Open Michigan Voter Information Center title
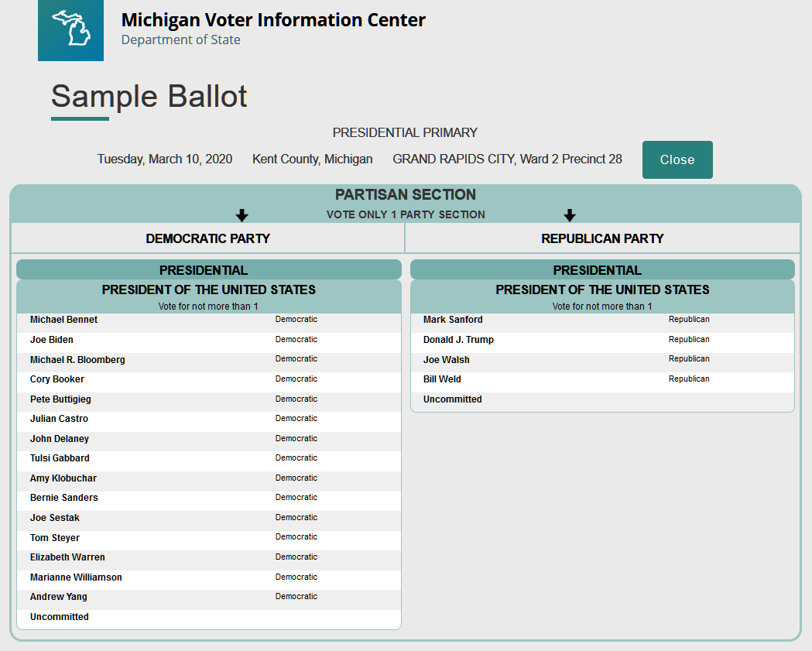The image size is (812, 651). point(273,20)
